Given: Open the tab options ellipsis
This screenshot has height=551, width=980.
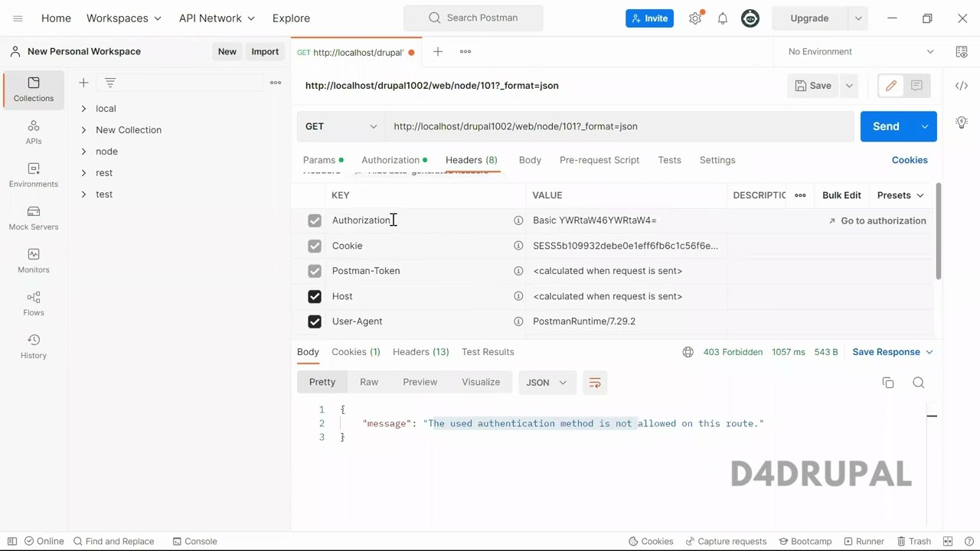Looking at the screenshot, I should (465, 51).
